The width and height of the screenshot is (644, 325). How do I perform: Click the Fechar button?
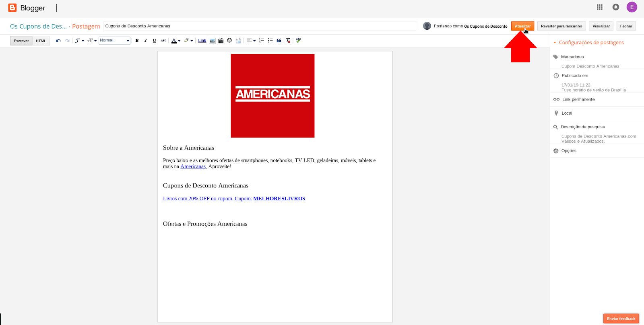click(626, 26)
